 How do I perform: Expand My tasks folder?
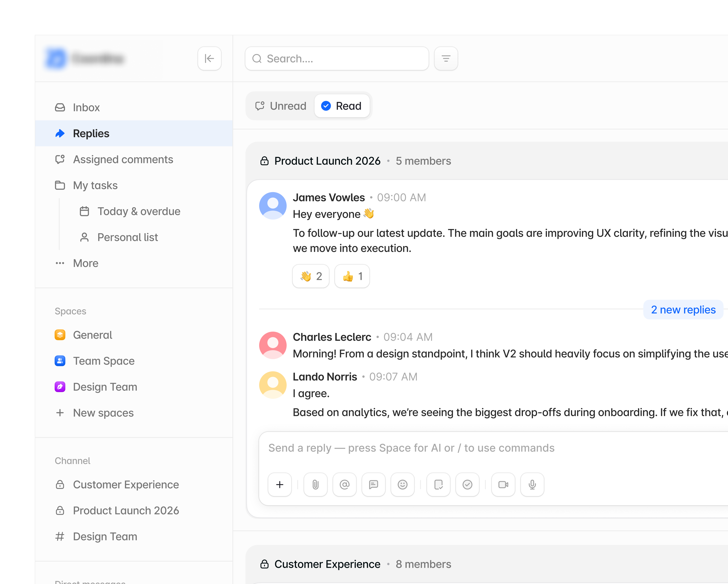click(134, 186)
